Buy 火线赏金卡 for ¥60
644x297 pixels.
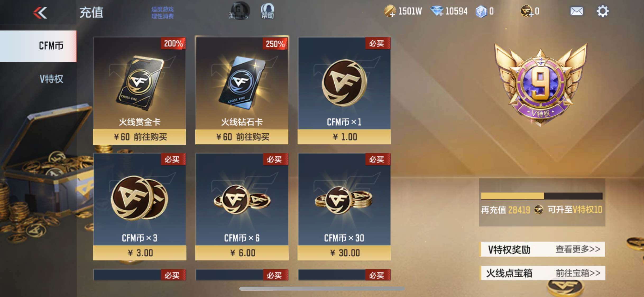(140, 137)
